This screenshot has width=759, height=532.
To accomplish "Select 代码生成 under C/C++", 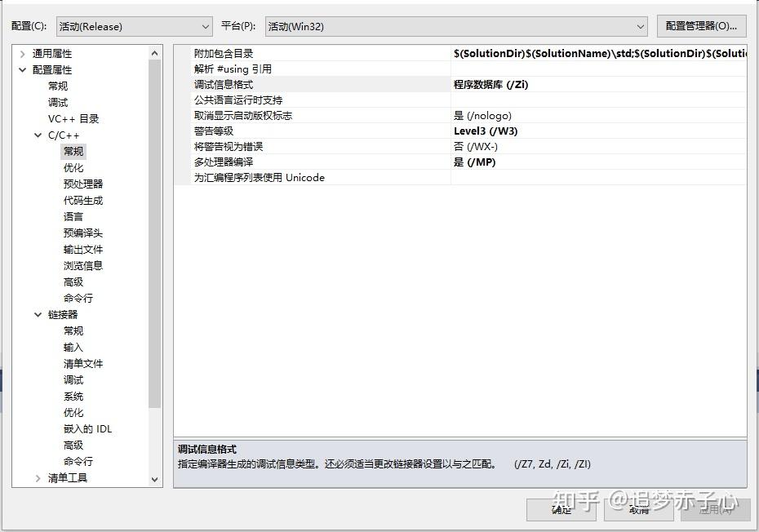I will [82, 200].
